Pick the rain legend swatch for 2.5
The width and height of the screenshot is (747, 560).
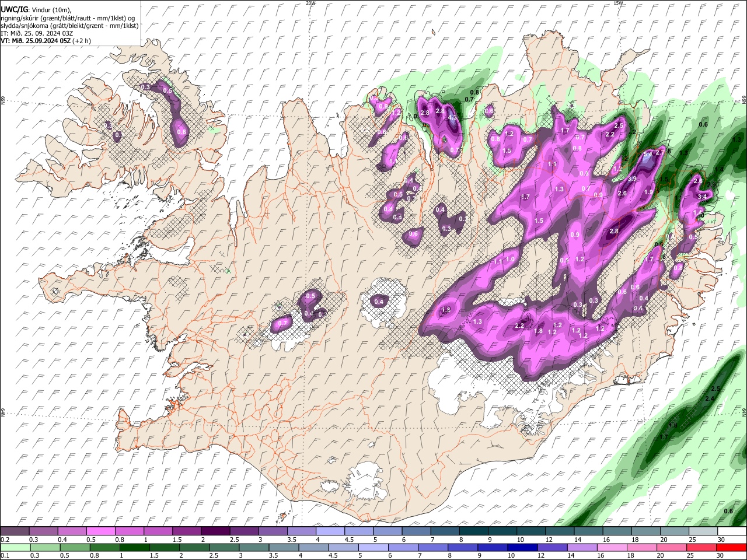(x=224, y=548)
